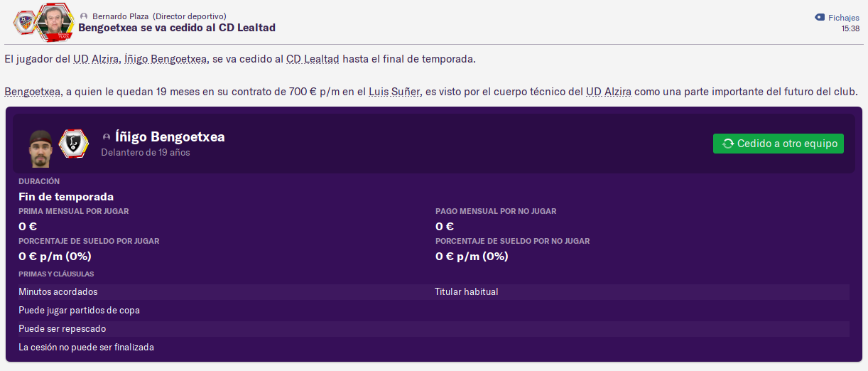
Task: Click the green Cedido a otro equipo button
Action: coord(779,144)
